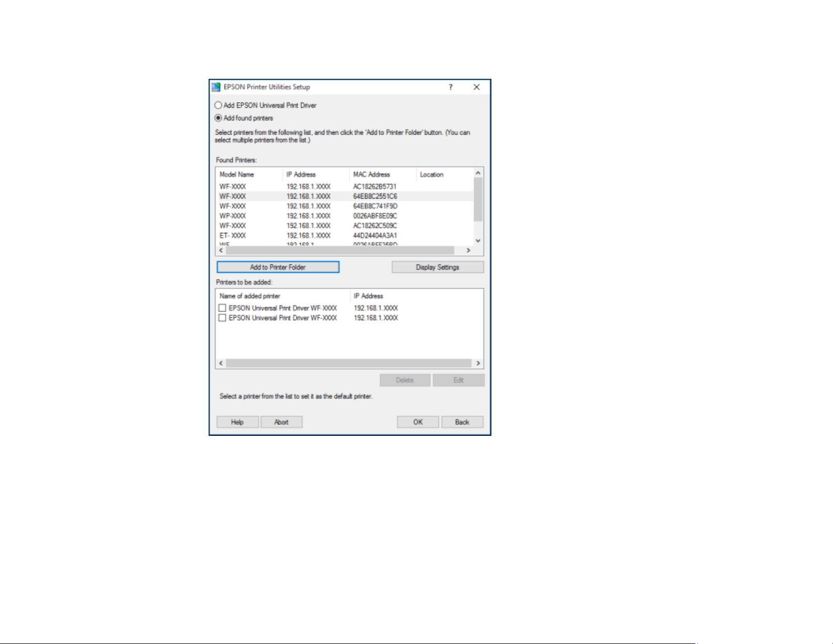The height and width of the screenshot is (644, 833).
Task: Click the Edit button
Action: click(x=458, y=380)
